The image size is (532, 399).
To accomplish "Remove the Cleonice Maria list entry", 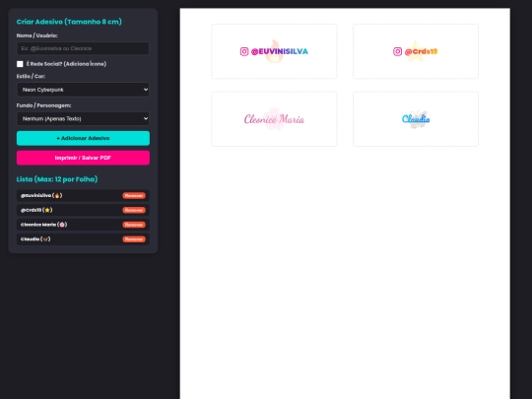I will pos(134,225).
